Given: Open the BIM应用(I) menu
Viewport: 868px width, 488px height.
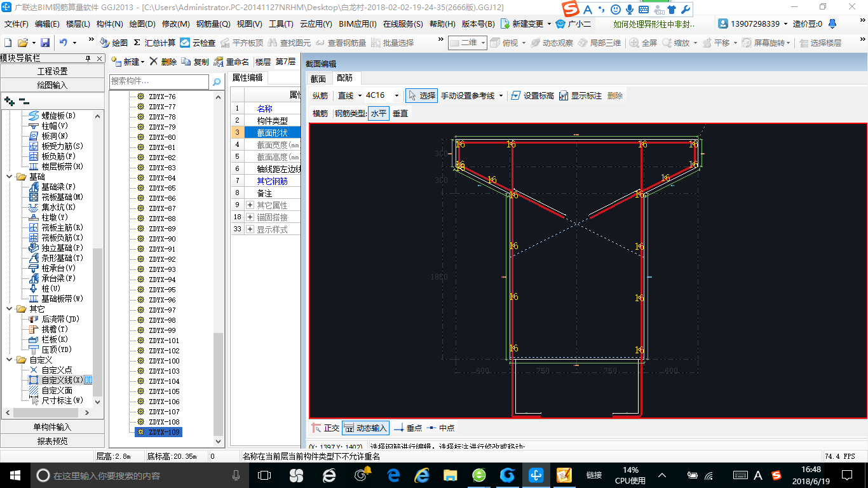Looking at the screenshot, I should [358, 24].
